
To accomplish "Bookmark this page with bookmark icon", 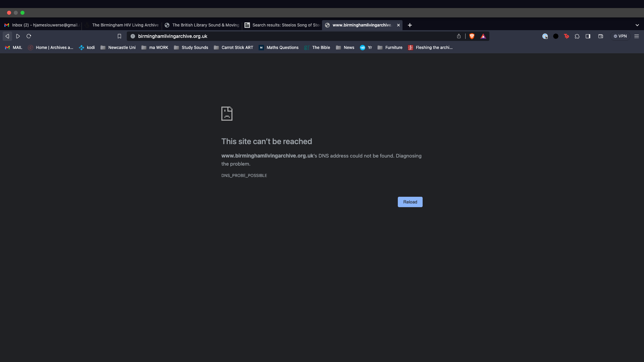I will click(119, 36).
